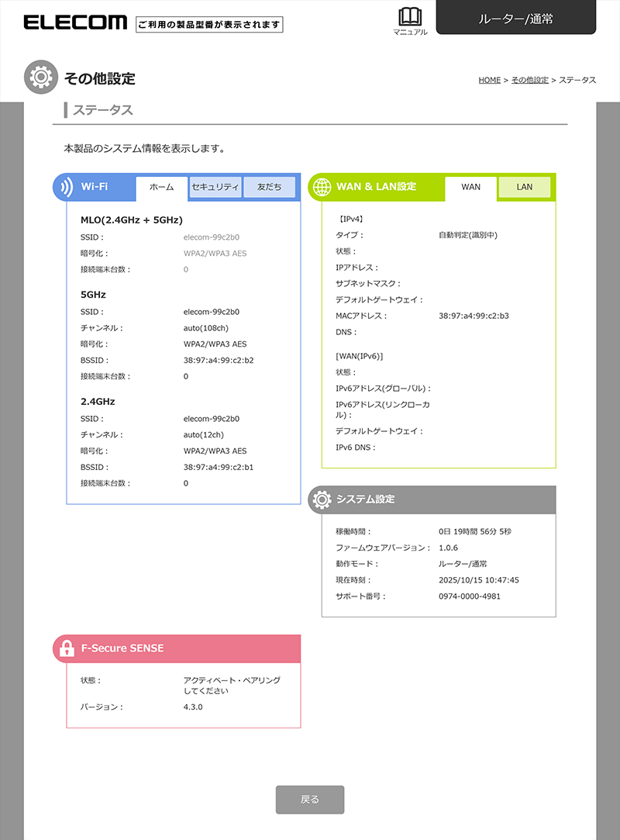
Task: Click the gear icon beside その他設定
Action: tap(39, 77)
